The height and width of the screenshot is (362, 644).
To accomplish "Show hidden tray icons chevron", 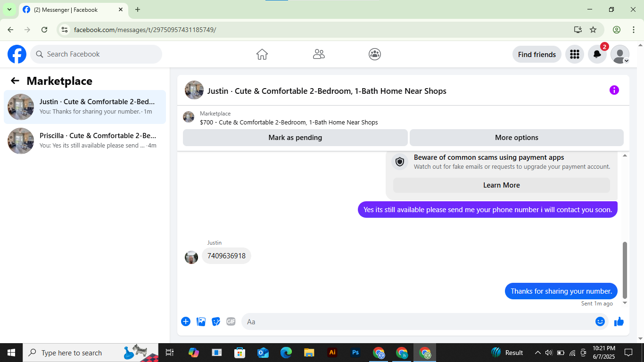I will (537, 353).
